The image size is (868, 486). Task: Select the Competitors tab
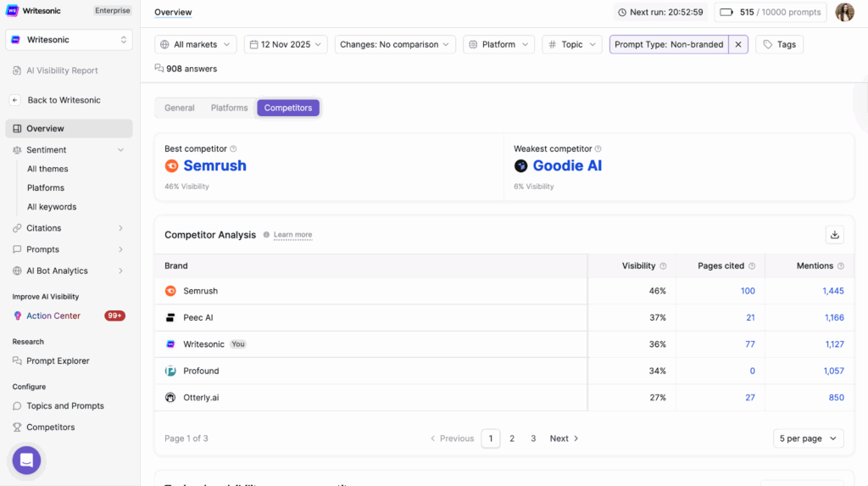coord(288,108)
